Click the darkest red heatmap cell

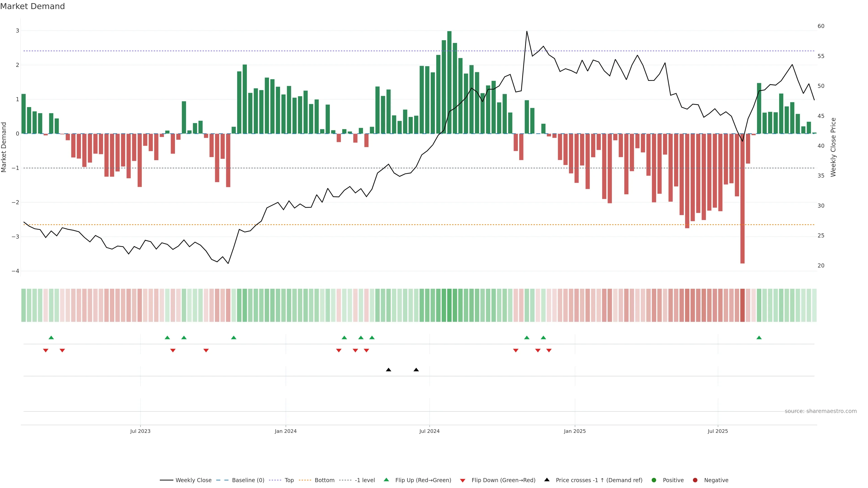(742, 305)
